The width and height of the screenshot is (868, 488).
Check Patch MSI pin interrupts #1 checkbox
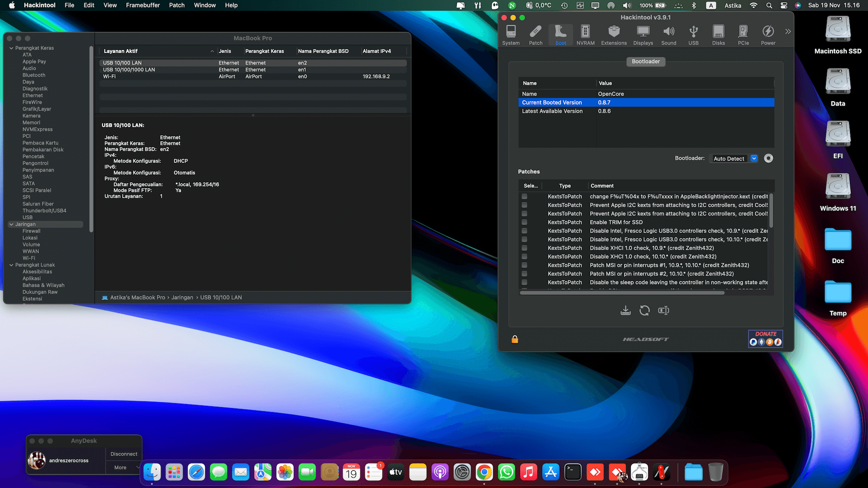[524, 265]
